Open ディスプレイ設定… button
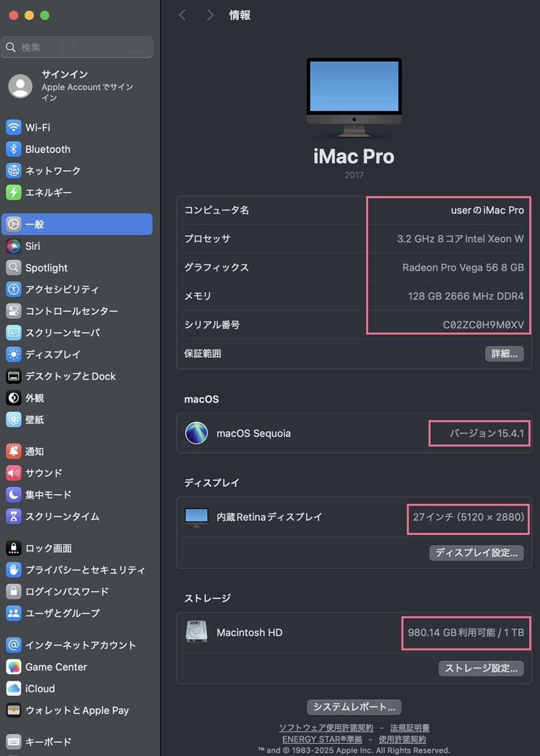Screen dimensions: 540x756 pyautogui.click(x=477, y=553)
